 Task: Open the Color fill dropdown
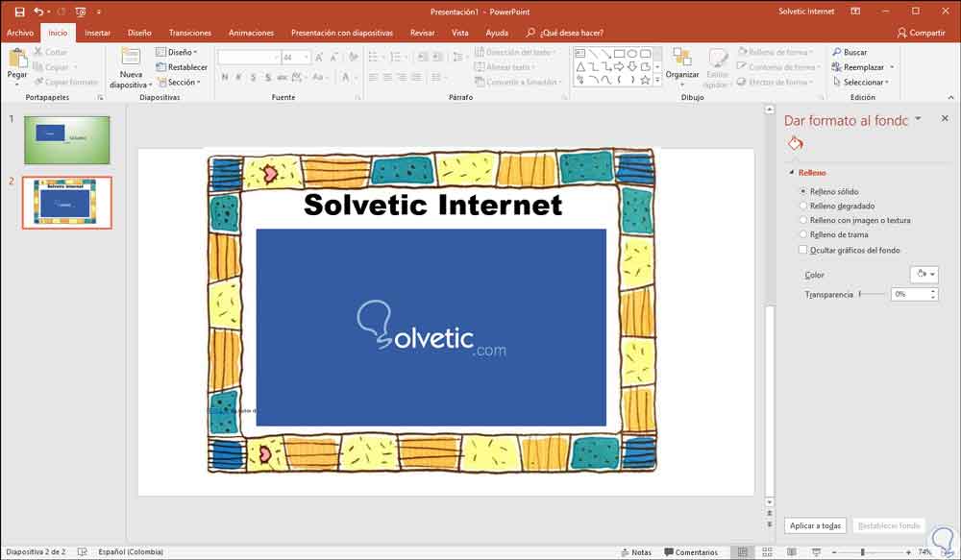924,275
